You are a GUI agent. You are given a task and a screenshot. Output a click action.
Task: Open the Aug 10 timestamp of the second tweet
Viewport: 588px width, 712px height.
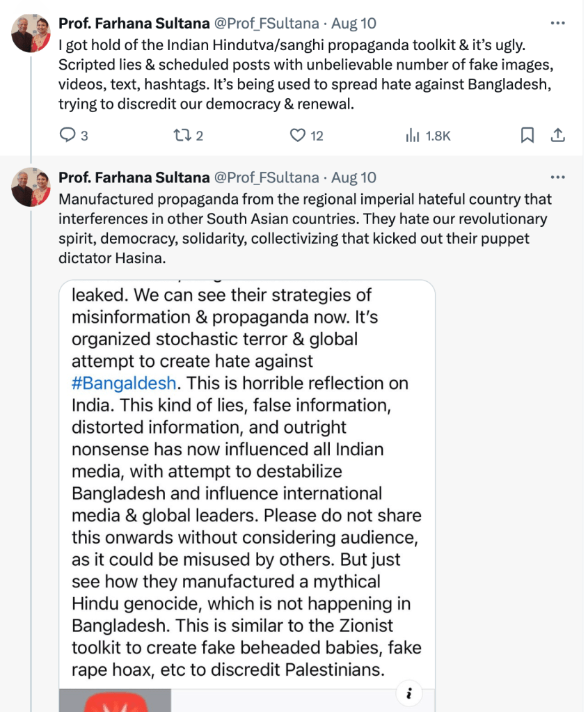pyautogui.click(x=353, y=177)
